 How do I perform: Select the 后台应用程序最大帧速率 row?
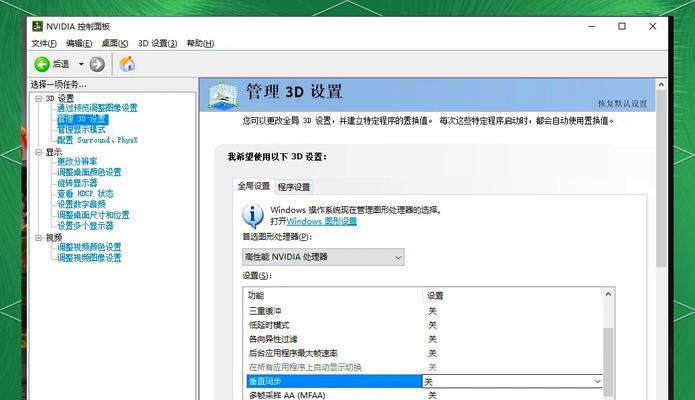pyautogui.click(x=425, y=353)
